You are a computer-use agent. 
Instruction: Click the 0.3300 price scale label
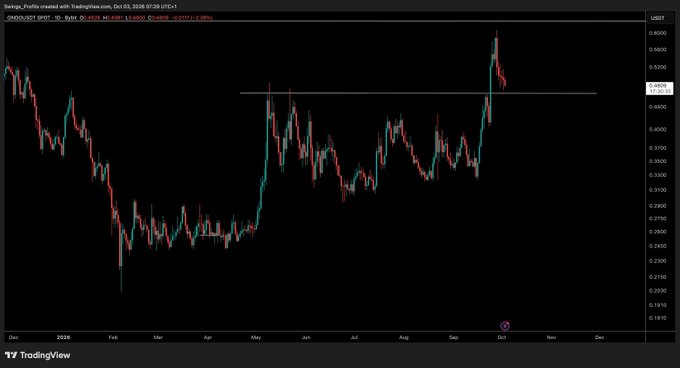(x=657, y=175)
